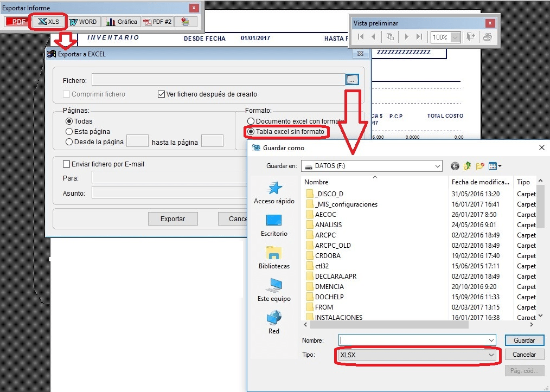Click the Exportar button

[172, 219]
